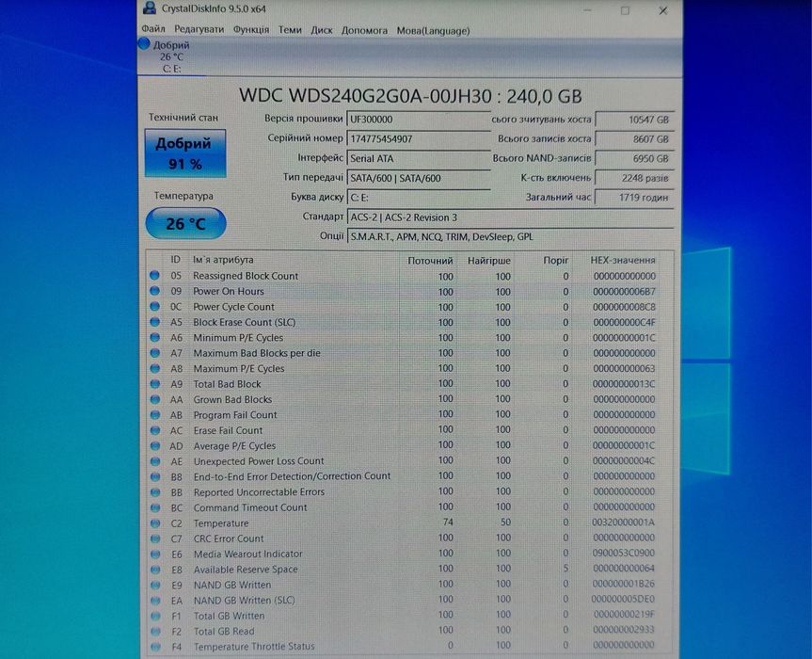Click status orb of Reported Uncorrectable Errors row
Screen dimensions: 812x659
154,492
